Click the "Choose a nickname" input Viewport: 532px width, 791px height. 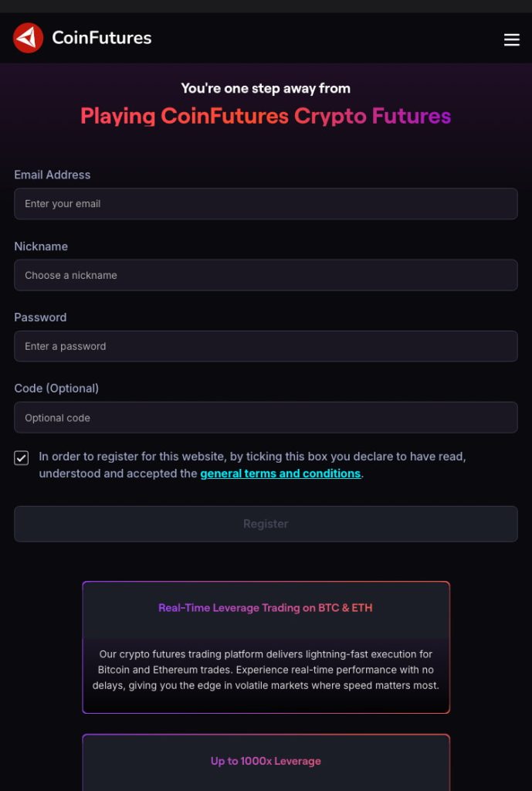pyautogui.click(x=266, y=275)
